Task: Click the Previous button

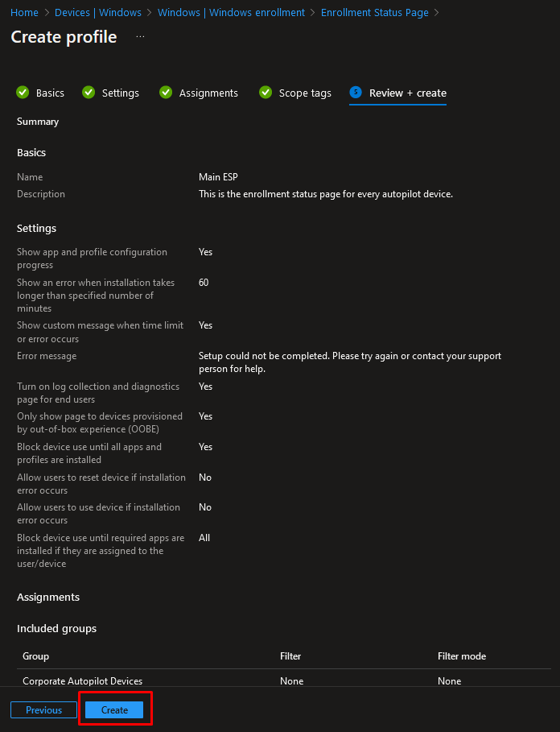Action: click(x=43, y=709)
